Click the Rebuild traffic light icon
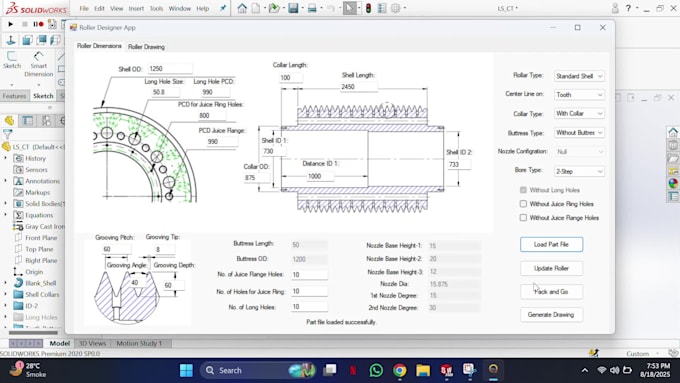Image resolution: width=680 pixels, height=383 pixels. pyautogui.click(x=368, y=8)
